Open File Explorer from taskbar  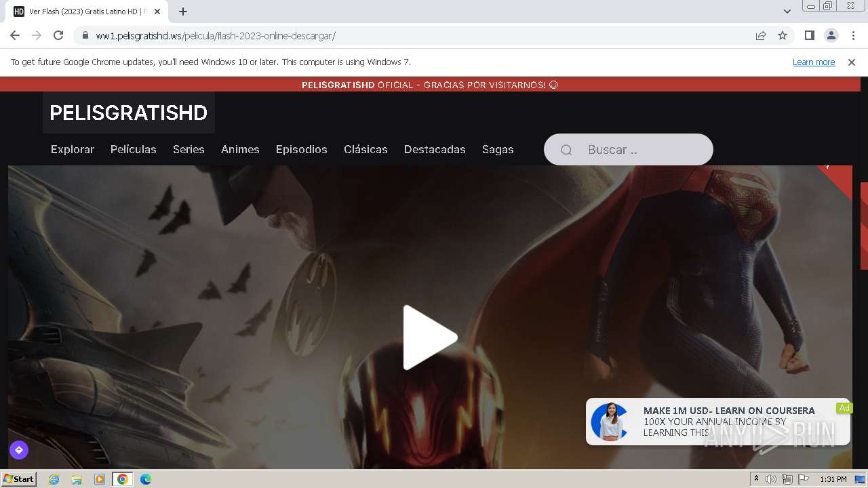tap(77, 479)
